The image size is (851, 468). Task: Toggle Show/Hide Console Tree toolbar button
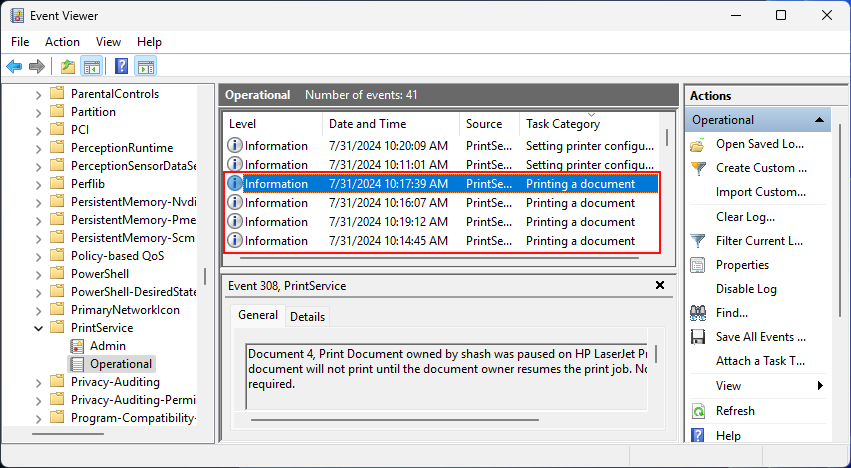tap(92, 67)
